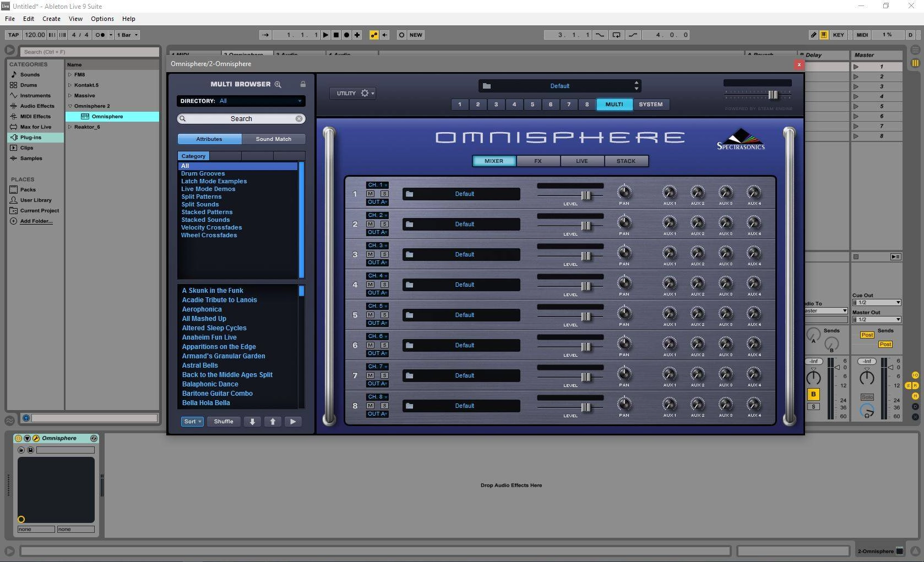Mute channel 1 in the mixer
The image size is (924, 562).
tap(371, 194)
